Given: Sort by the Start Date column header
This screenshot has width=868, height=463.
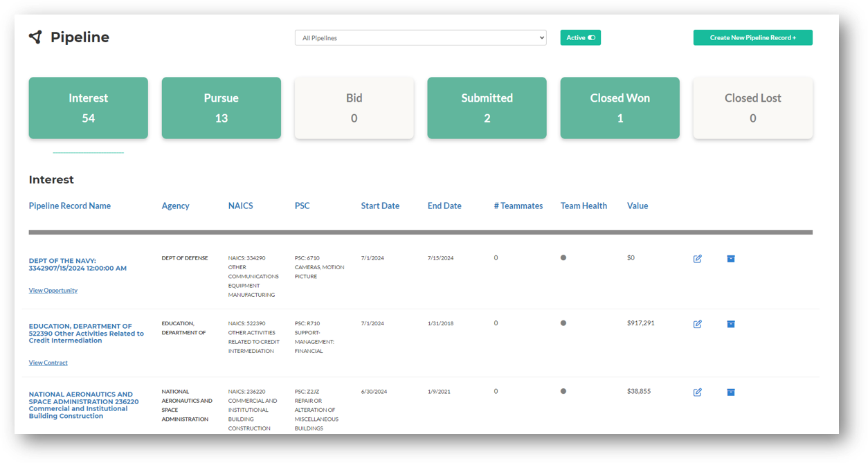Looking at the screenshot, I should pos(379,206).
